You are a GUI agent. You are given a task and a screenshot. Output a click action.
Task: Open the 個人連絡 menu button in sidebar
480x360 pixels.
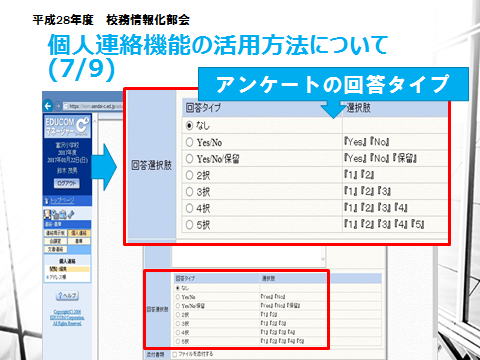point(79,233)
